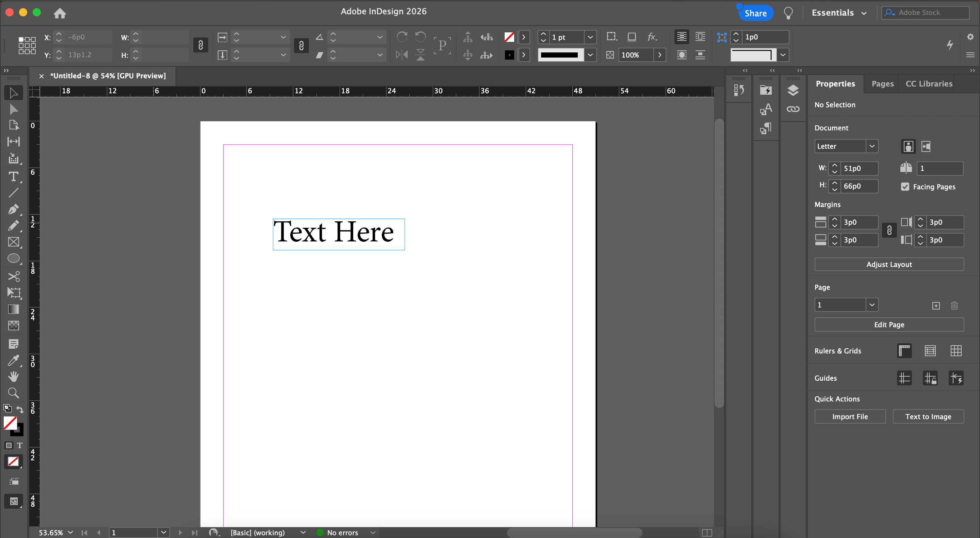Switch to the CC Libraries tab

click(x=929, y=84)
